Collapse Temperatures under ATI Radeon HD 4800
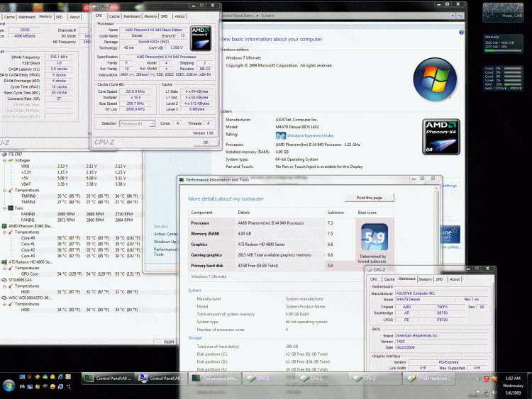532x399 pixels. click(x=4, y=268)
